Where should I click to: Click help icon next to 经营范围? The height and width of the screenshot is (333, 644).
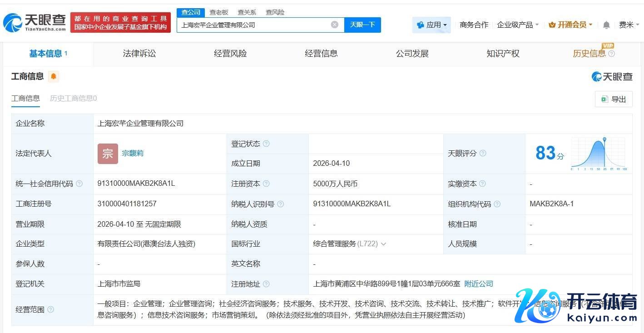(x=50, y=309)
